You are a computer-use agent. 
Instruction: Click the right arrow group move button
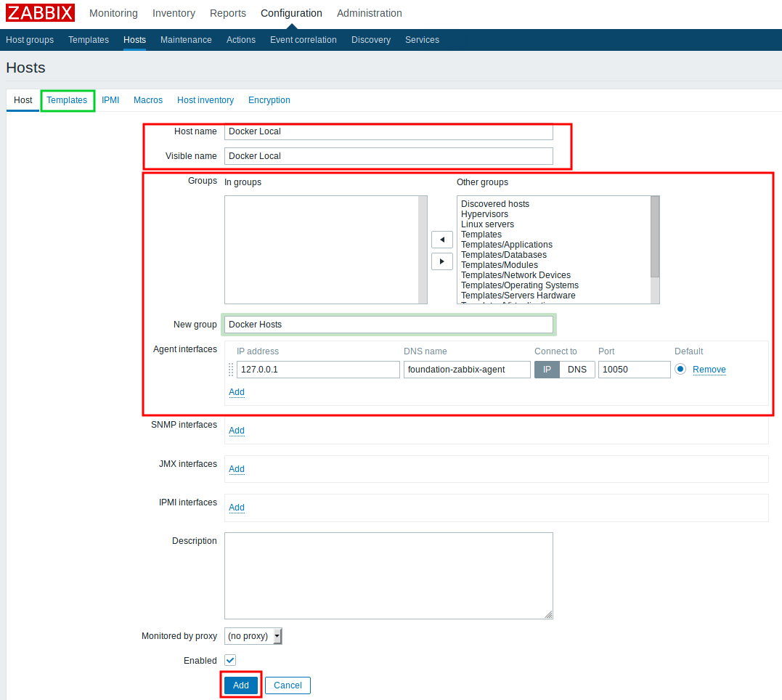[x=441, y=261]
